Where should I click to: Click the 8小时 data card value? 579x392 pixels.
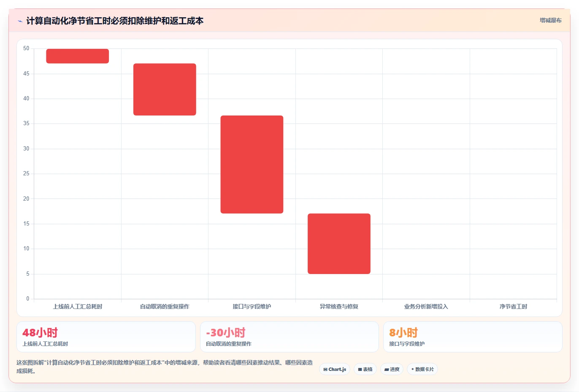pos(403,333)
